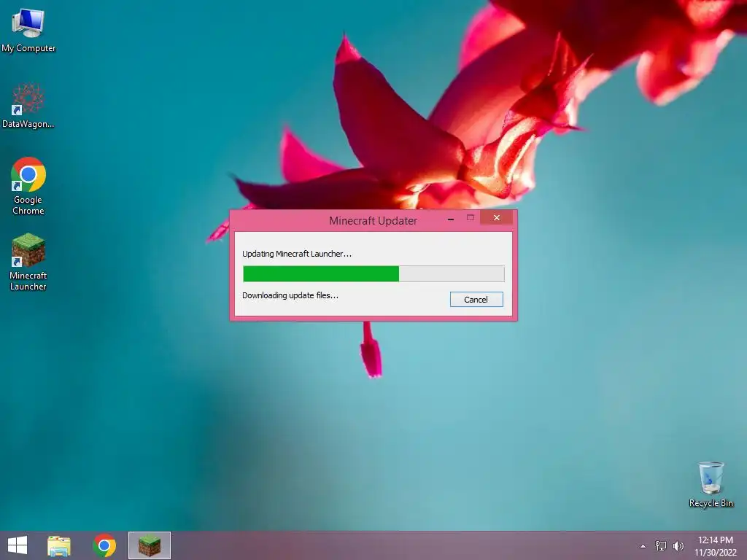747x560 pixels.
Task: Minimize the Minecraft Updater window
Action: 451,219
